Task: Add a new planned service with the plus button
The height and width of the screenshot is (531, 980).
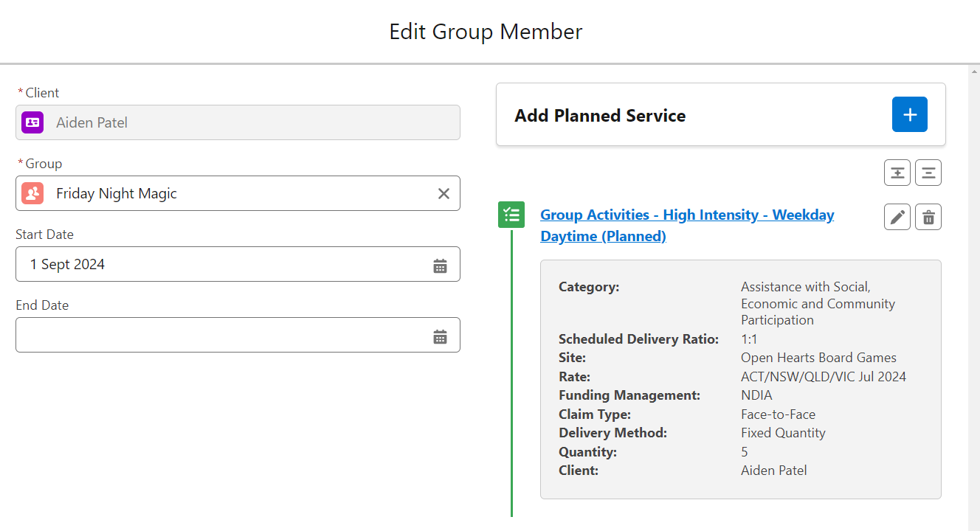Action: (909, 114)
